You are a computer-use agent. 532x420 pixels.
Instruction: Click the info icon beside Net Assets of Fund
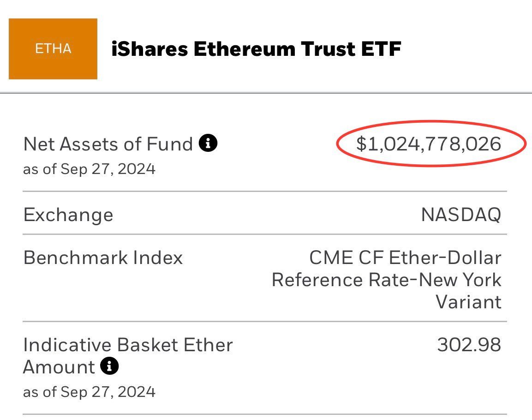point(208,144)
